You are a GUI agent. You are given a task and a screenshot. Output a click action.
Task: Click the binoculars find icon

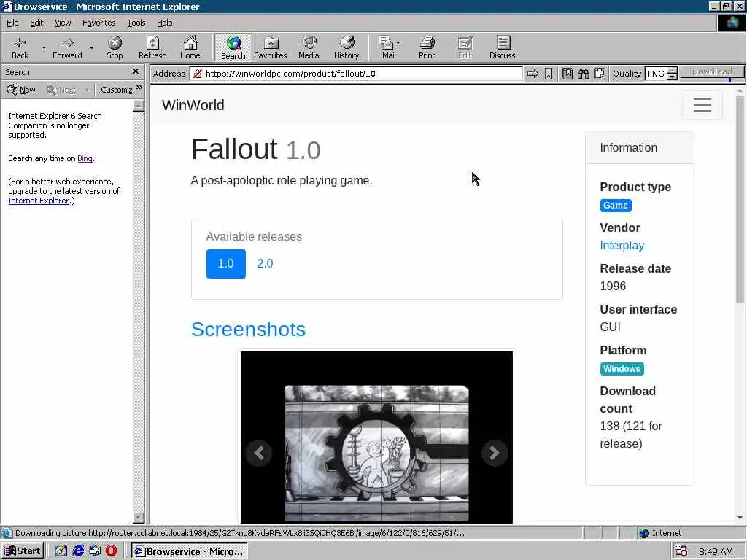pos(584,74)
